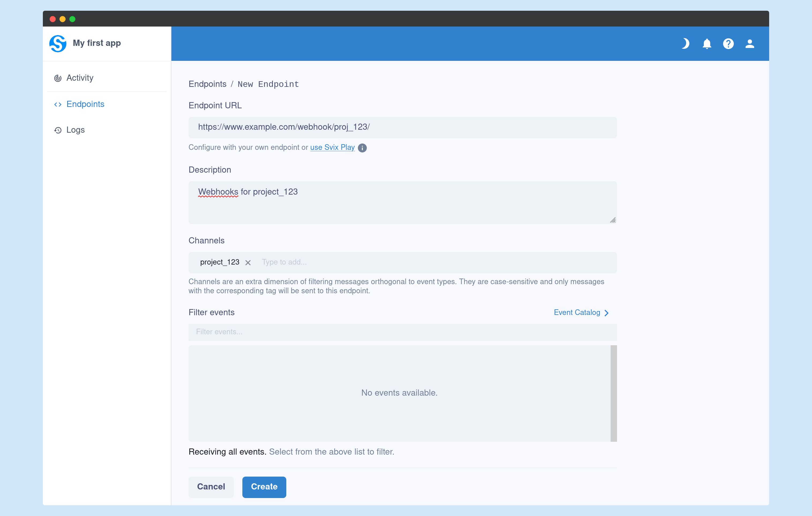Click the help question mark icon
Screen dimensions: 812x516
728,43
